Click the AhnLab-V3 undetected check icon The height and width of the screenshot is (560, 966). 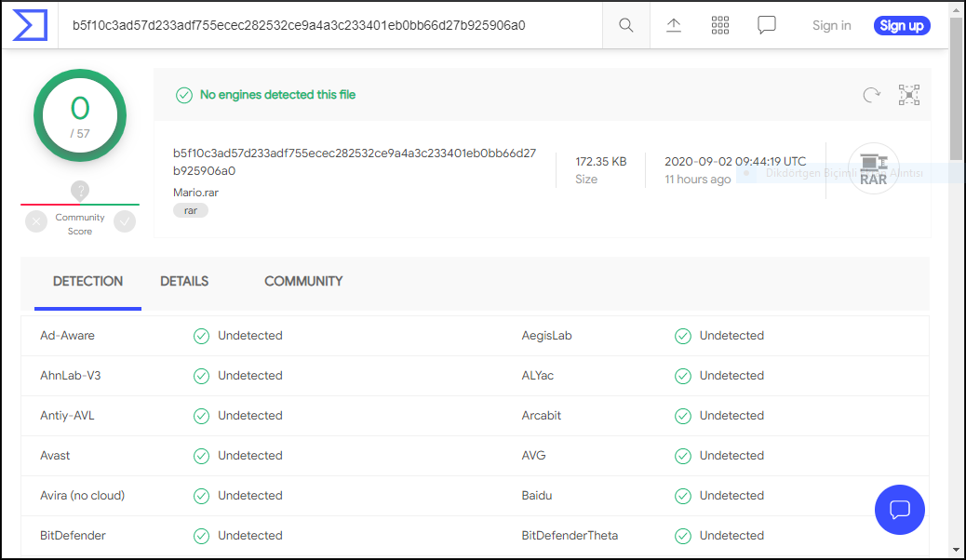[x=201, y=376]
